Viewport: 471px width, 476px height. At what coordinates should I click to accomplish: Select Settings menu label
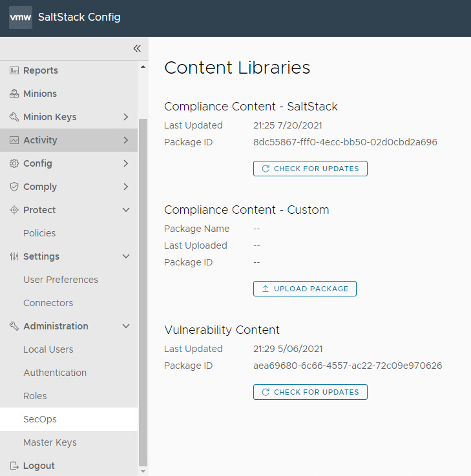[x=41, y=256]
